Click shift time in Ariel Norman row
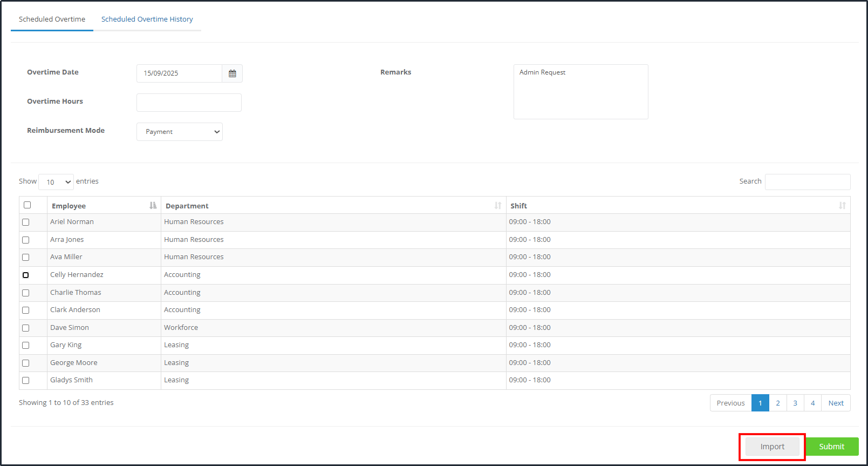Viewport: 868px width, 466px height. pyautogui.click(x=530, y=221)
